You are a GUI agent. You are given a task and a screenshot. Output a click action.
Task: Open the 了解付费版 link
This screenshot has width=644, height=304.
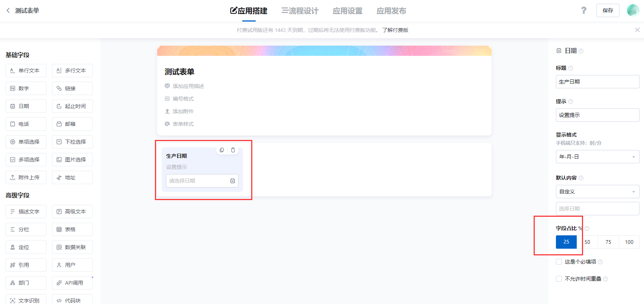(x=395, y=30)
